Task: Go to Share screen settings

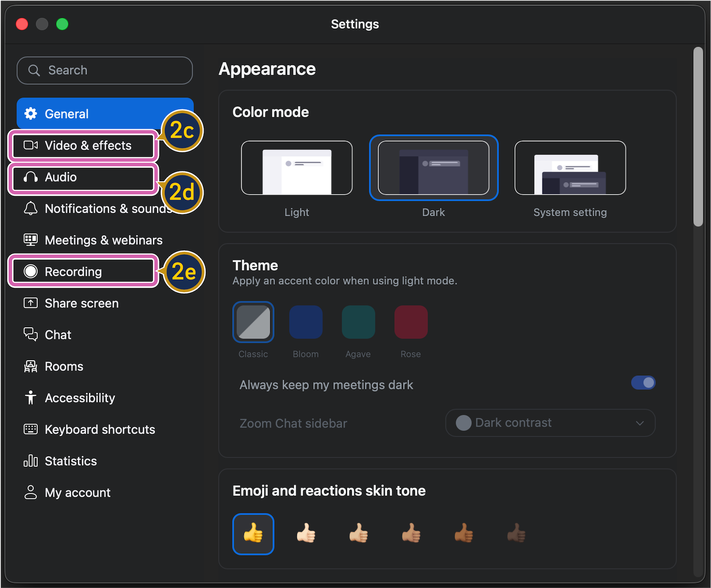Action: coord(105,303)
